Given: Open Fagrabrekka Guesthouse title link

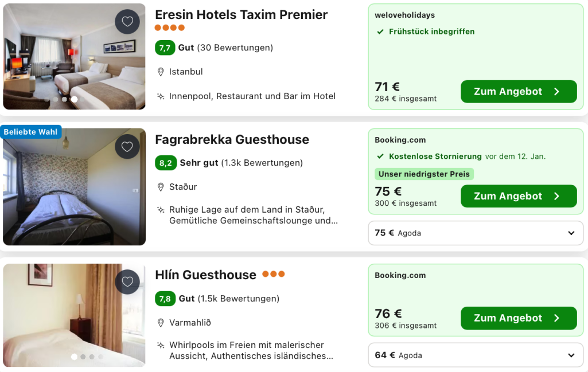Looking at the screenshot, I should point(232,140).
